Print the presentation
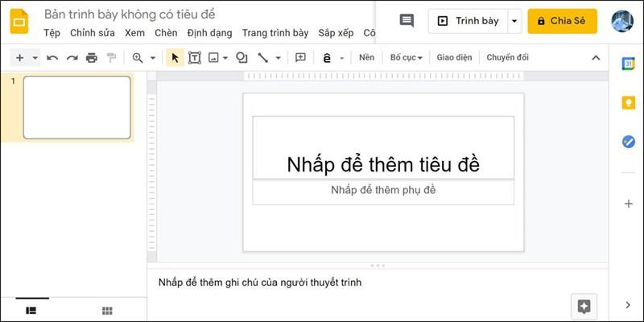Screen dimensions: 644x322 tap(92, 58)
